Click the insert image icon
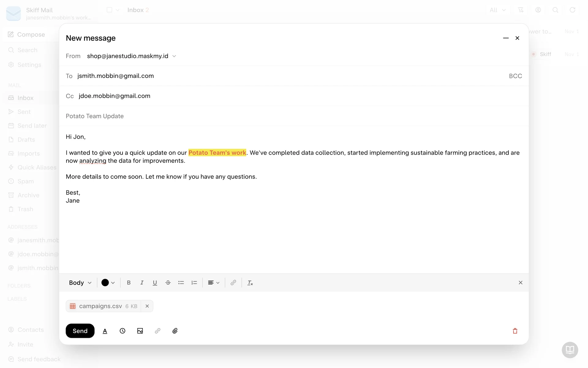588x368 pixels. pos(140,331)
